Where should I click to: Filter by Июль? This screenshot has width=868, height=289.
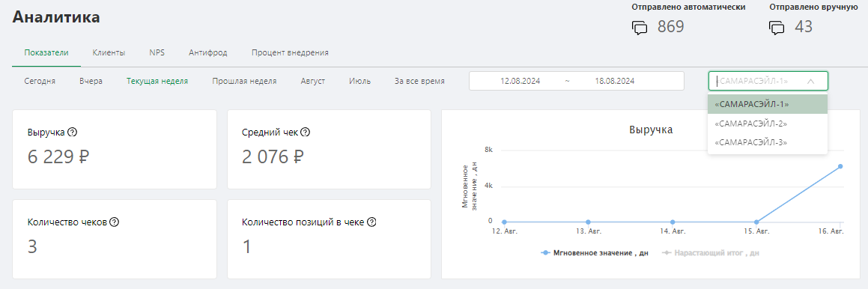pyautogui.click(x=359, y=81)
